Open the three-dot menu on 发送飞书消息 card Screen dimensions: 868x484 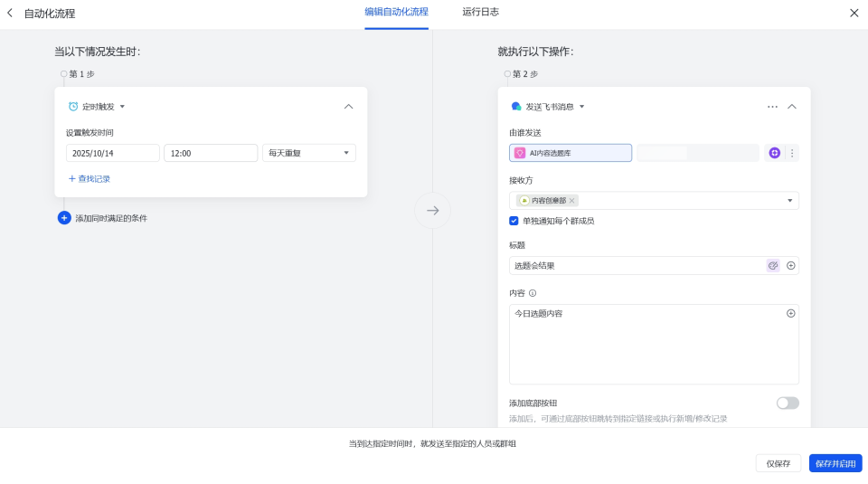tap(772, 107)
